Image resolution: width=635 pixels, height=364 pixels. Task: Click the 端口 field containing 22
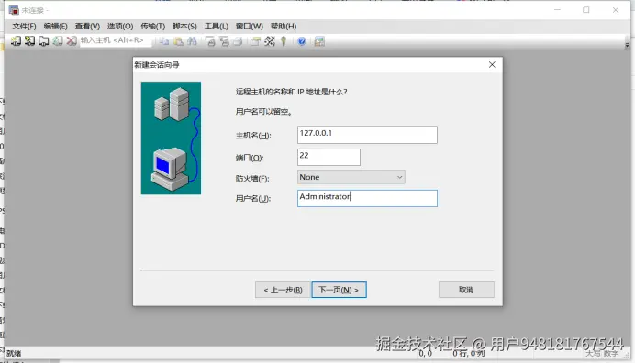(x=329, y=157)
